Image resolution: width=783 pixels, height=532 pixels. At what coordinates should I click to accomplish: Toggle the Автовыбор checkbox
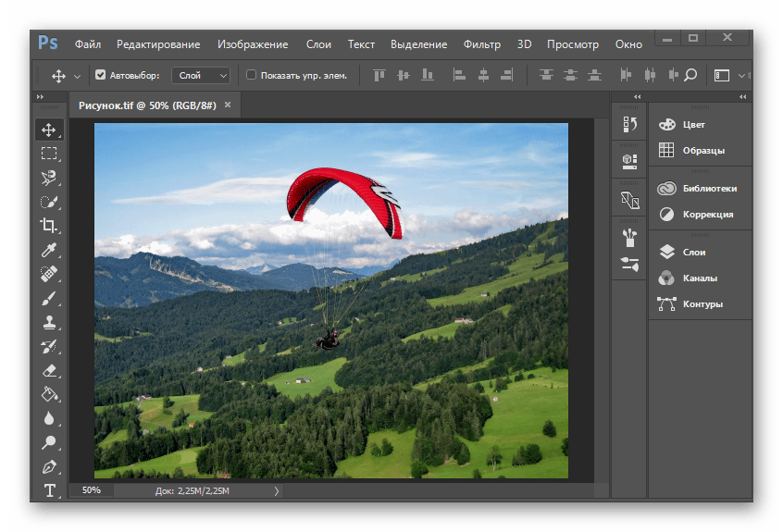coord(100,75)
